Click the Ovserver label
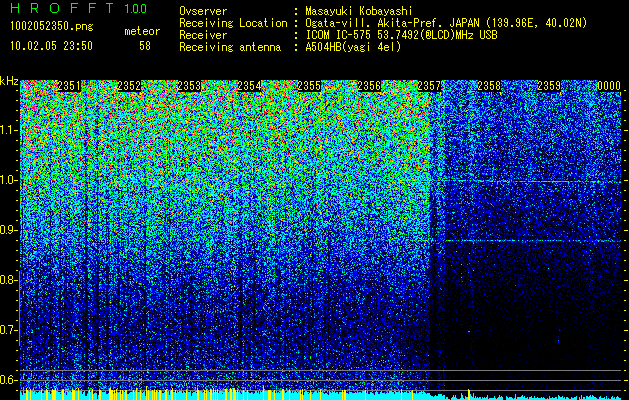 [x=203, y=11]
